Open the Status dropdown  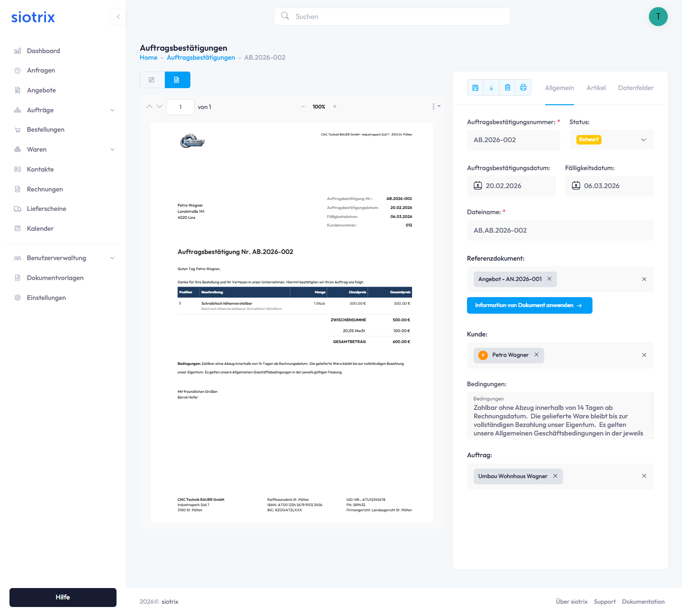[611, 140]
